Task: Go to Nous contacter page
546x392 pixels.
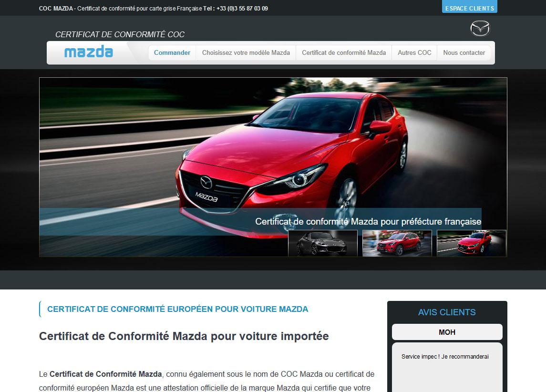Action: click(x=464, y=52)
